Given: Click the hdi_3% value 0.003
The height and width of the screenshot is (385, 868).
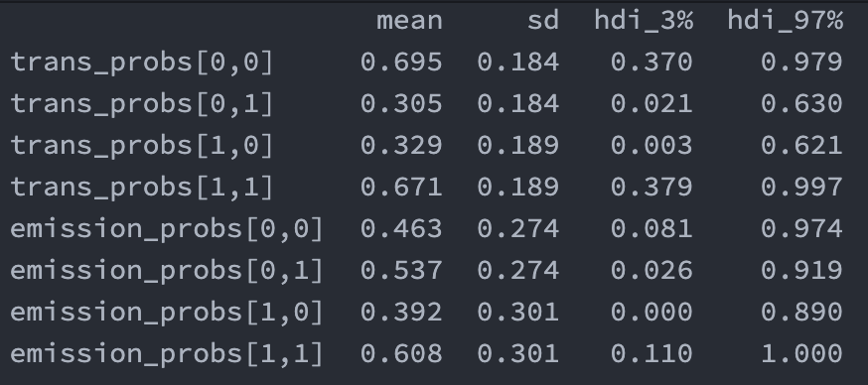Looking at the screenshot, I should click(651, 145).
